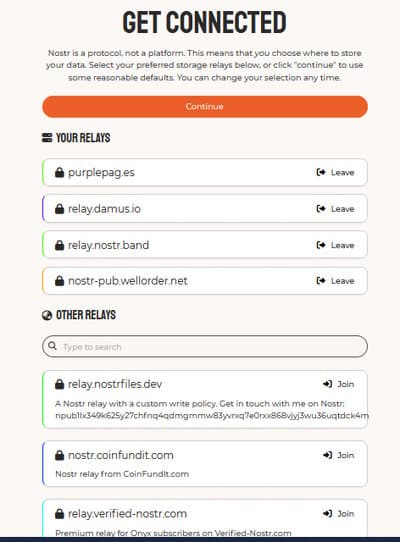Leave the relay.damus.io relay
Screen dimensions: 400x542
click(x=335, y=209)
